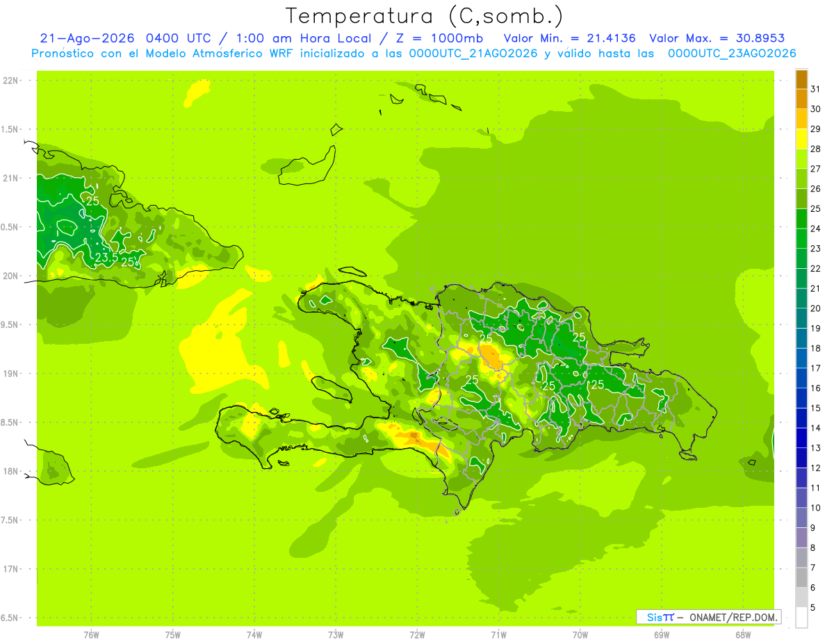Click the '18N' latitude label
The height and width of the screenshot is (644, 834).
coord(11,471)
